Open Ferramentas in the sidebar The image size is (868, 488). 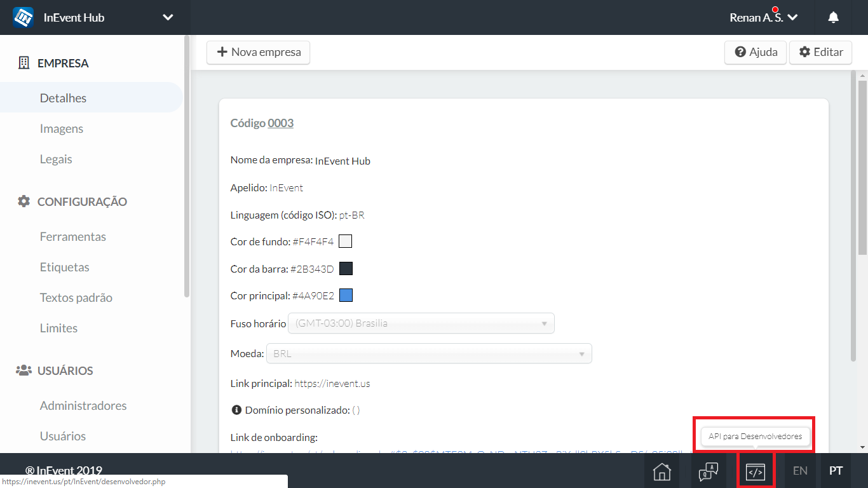[x=73, y=236]
